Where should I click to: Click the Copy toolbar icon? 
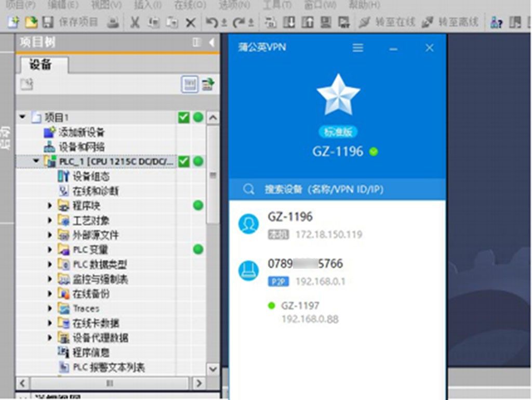coord(154,23)
